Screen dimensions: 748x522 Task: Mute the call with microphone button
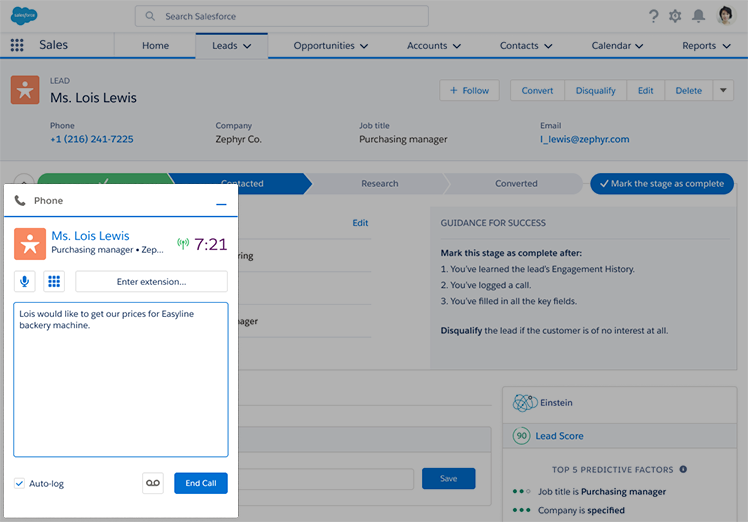coord(25,282)
